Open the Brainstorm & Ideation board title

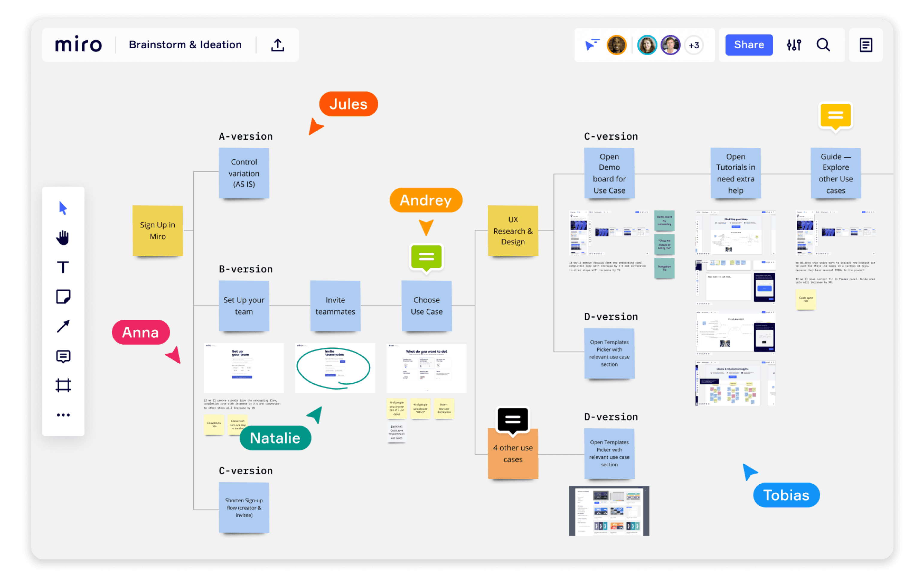[186, 44]
